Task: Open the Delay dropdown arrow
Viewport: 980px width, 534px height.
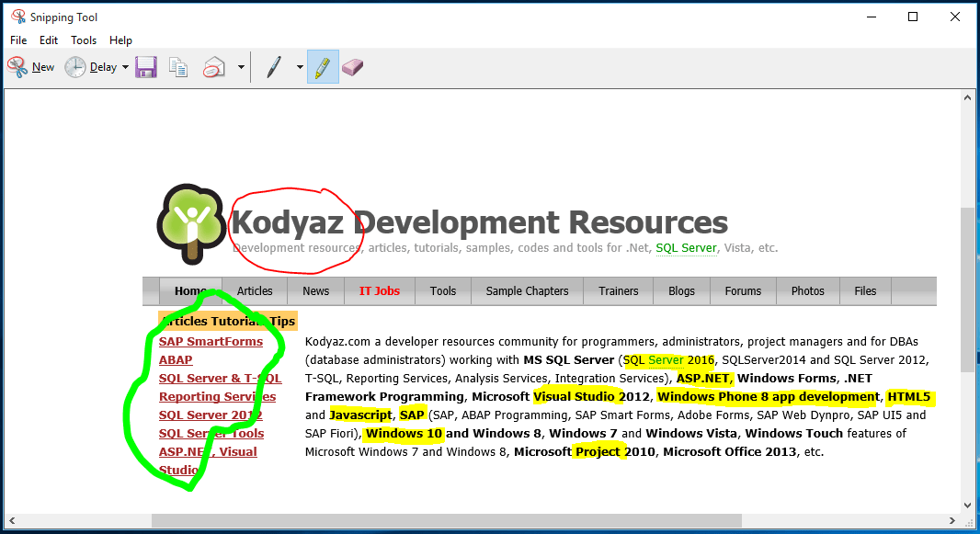Action: [125, 67]
